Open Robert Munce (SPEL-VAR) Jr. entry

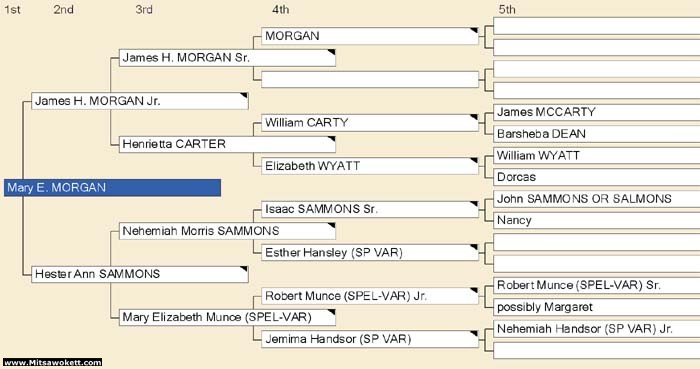pyautogui.click(x=370, y=296)
